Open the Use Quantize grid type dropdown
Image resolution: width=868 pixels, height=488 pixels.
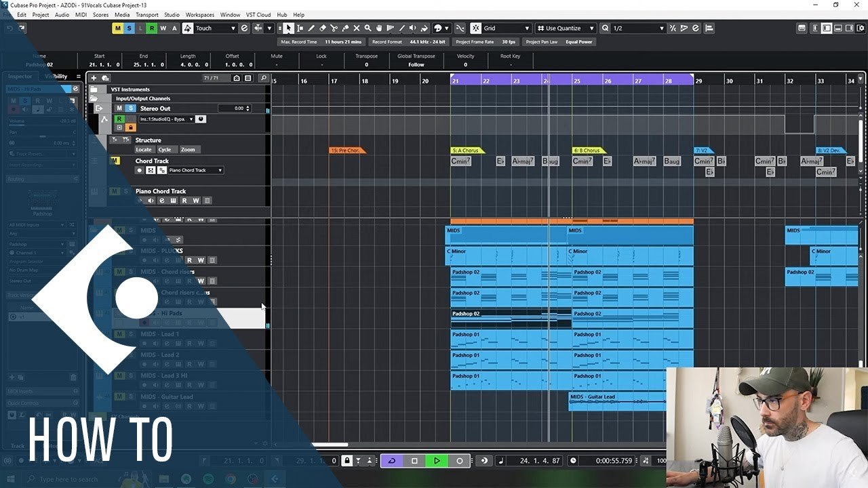566,28
